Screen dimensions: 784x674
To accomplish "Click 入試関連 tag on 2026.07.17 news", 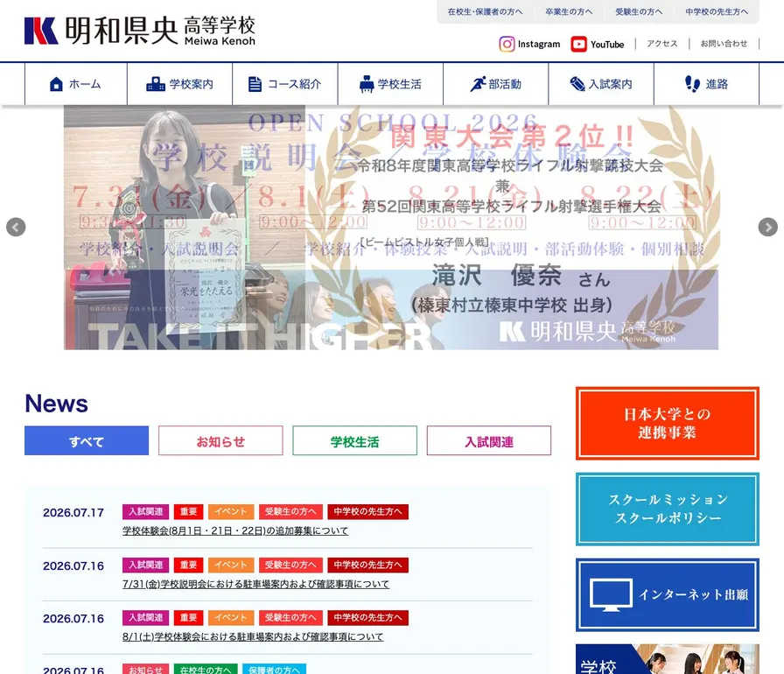I will click(145, 511).
